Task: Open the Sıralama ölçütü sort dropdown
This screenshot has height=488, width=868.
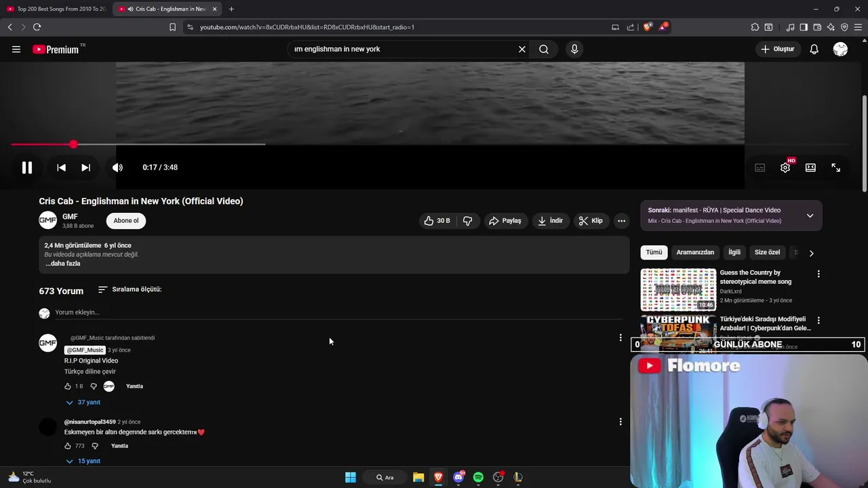Action: pos(130,289)
